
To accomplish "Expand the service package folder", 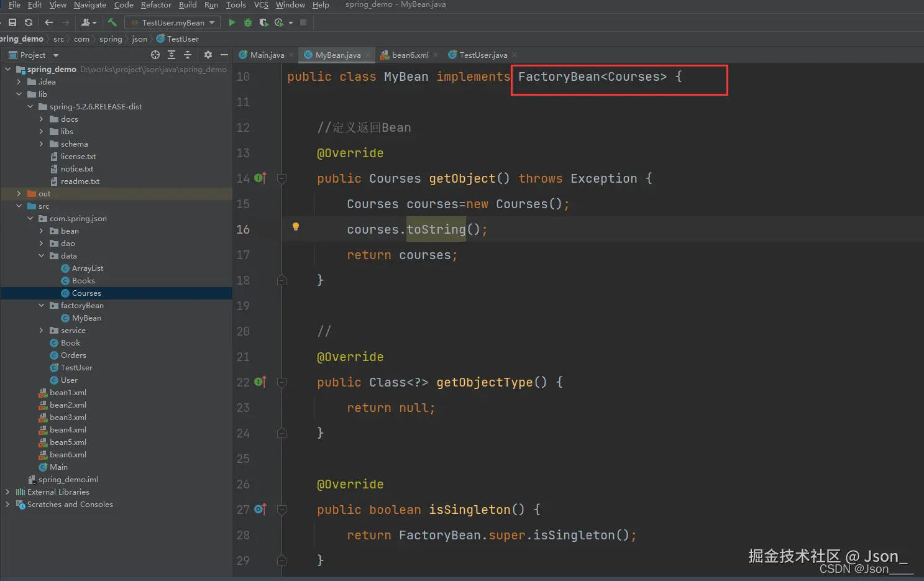I will click(42, 331).
